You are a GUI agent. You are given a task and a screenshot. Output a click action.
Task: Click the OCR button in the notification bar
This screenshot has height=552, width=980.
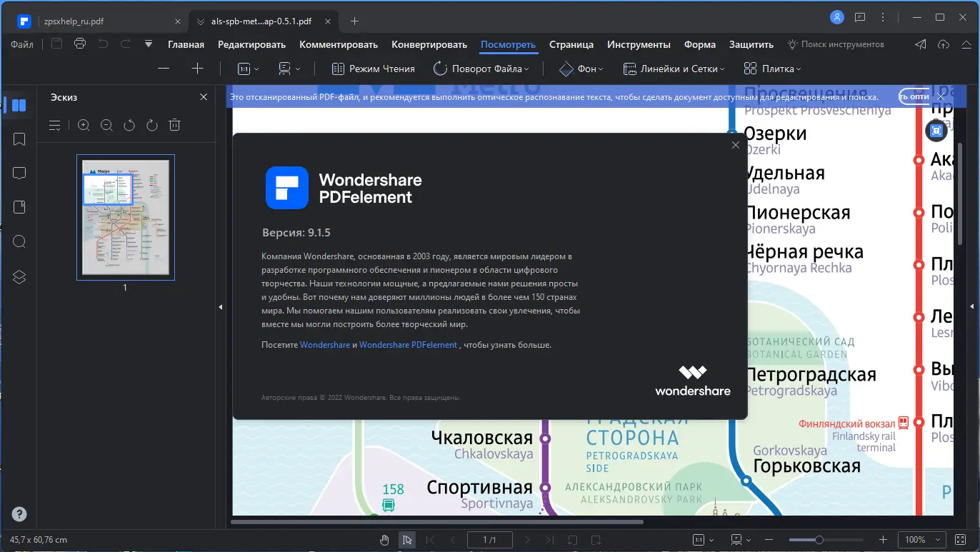pos(913,96)
